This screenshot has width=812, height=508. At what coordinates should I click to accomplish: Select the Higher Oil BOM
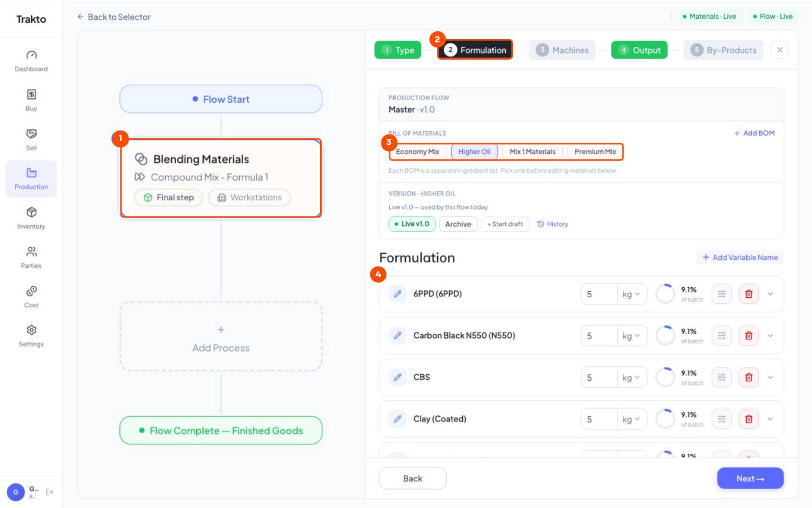475,152
